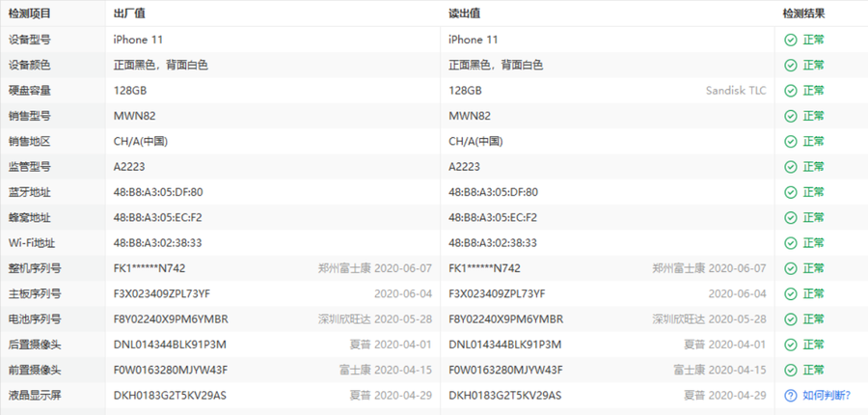Click read value A2223
Image resolution: width=868 pixels, height=415 pixels.
tap(465, 167)
